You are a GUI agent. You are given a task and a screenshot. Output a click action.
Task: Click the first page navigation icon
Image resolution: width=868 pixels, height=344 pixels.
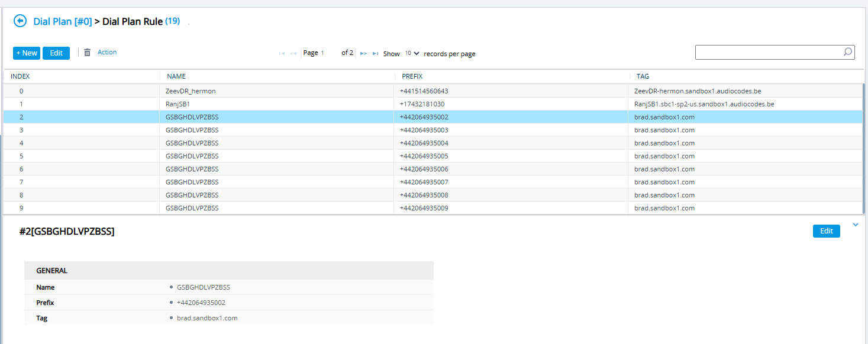click(x=282, y=53)
